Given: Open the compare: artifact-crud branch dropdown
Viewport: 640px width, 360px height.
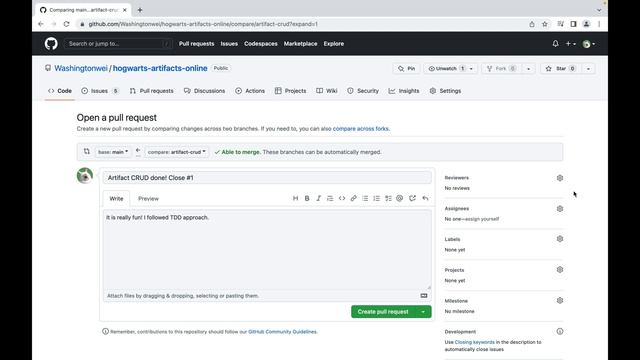Looking at the screenshot, I should coord(176,152).
